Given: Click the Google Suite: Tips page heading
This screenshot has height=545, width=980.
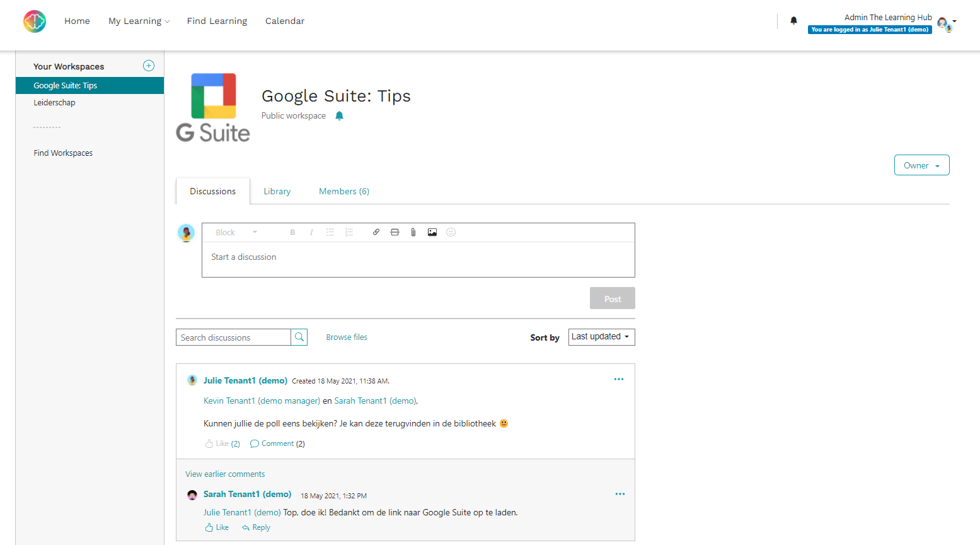Looking at the screenshot, I should [336, 96].
